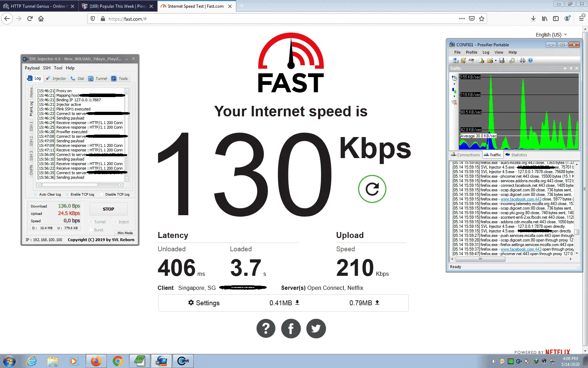Click the checklist clipboard icon in Proxifier toolbar
Screen dimensions: 588x368
(x=512, y=61)
